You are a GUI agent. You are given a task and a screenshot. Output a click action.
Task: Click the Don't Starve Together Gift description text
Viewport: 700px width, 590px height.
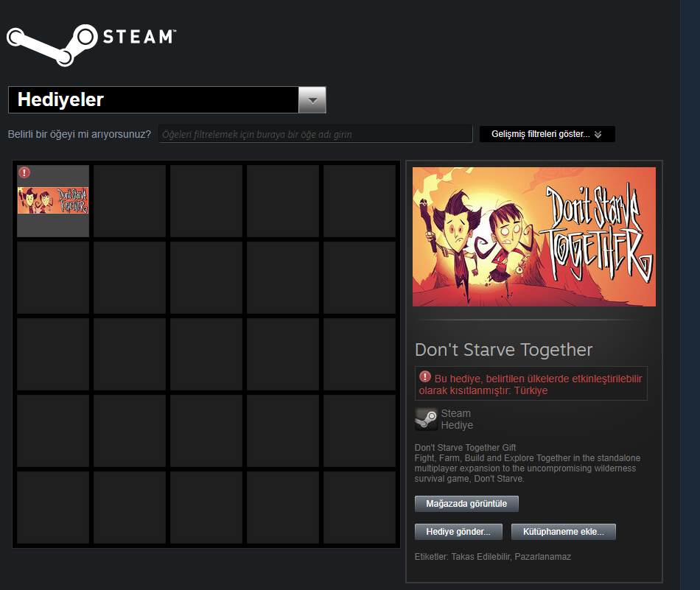click(x=528, y=463)
